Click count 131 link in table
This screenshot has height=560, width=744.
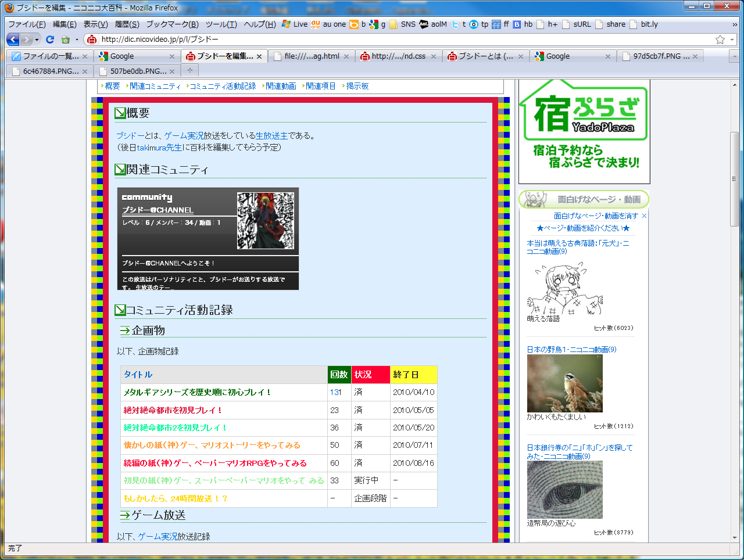tap(335, 393)
